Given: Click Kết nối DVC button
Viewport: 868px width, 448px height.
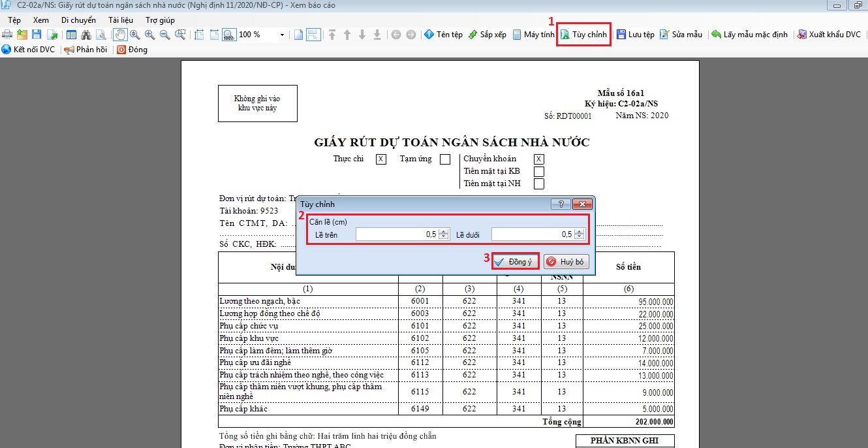Looking at the screenshot, I should 29,50.
